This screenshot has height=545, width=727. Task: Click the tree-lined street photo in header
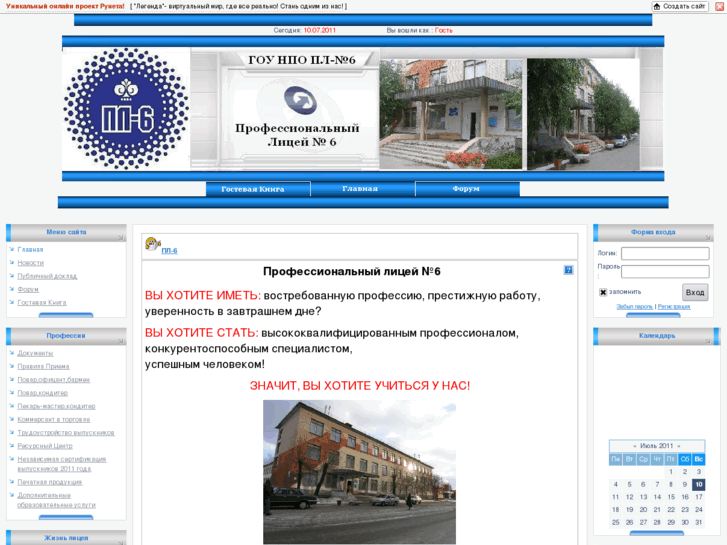pos(583,114)
